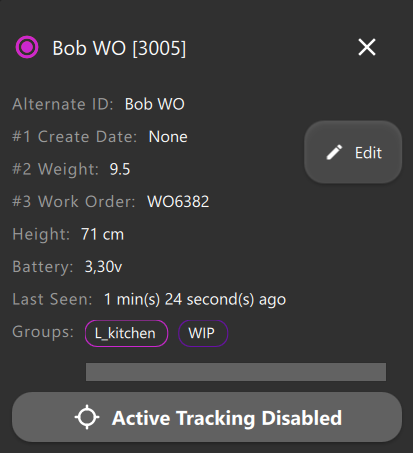This screenshot has width=413, height=453.
Task: Select the L_kitchen group chip
Action: tap(126, 333)
